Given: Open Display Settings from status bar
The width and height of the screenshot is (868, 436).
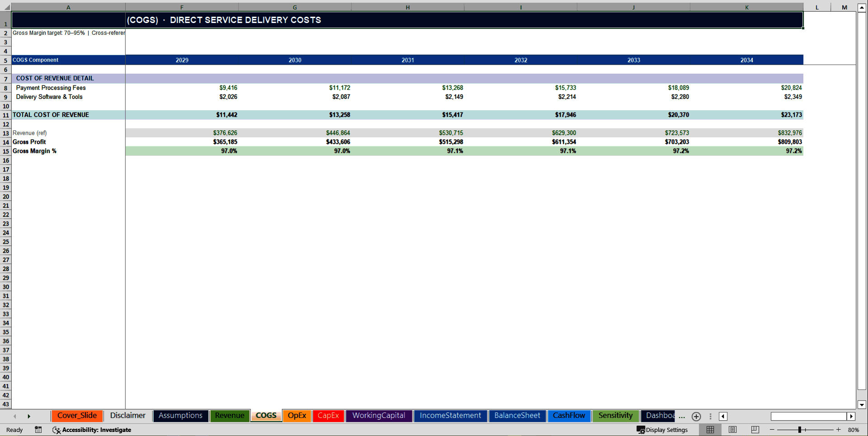Looking at the screenshot, I should click(x=663, y=430).
